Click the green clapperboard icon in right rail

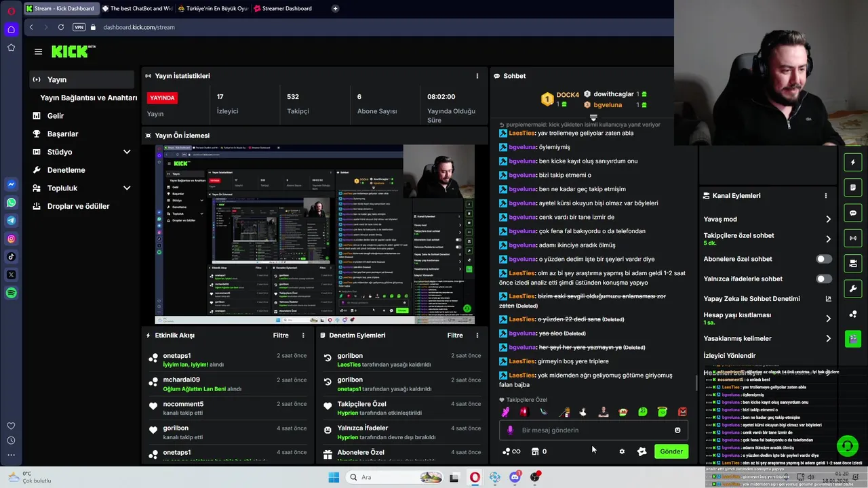[853, 339]
